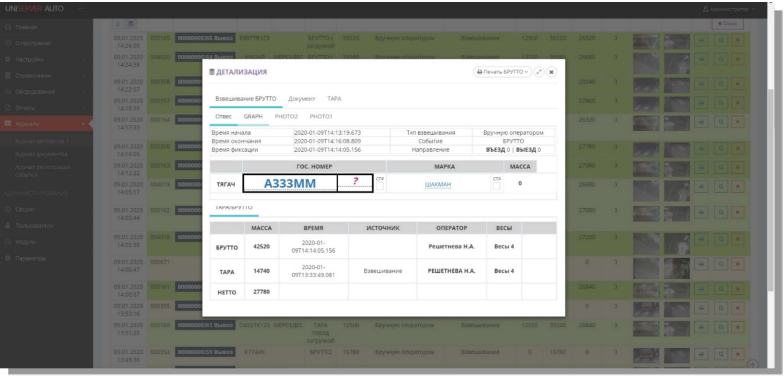Click the scroll-to-top arrow button
This screenshot has height=377, width=784.
coord(752,365)
